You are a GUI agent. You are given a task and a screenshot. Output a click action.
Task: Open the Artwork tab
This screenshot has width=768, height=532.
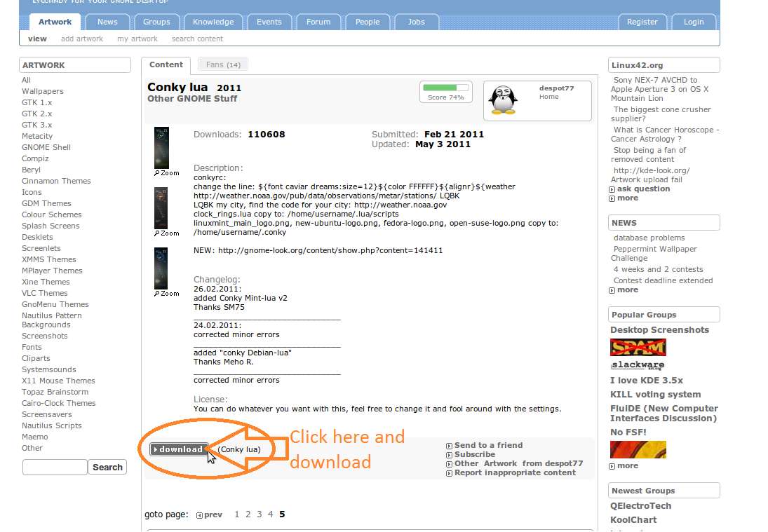(x=55, y=22)
